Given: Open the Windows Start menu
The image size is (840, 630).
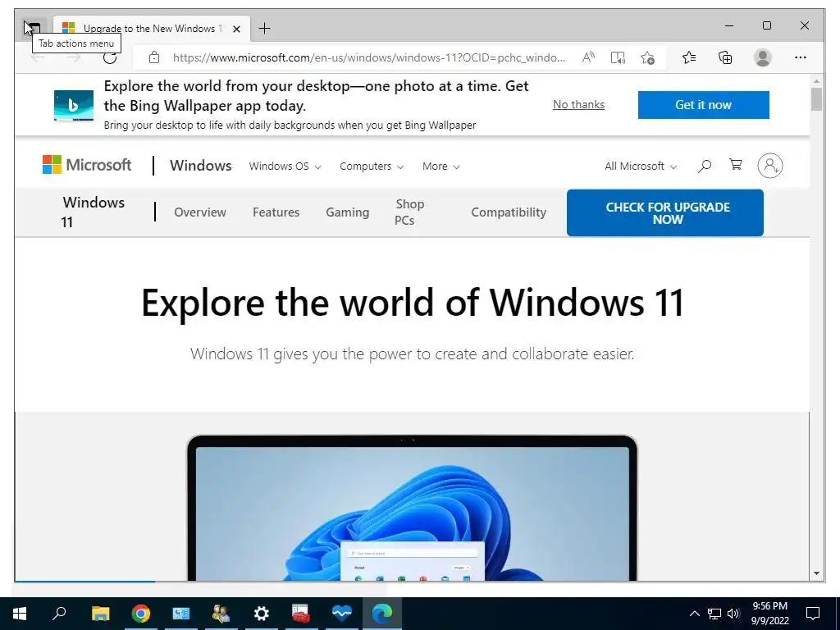Looking at the screenshot, I should pyautogui.click(x=20, y=614).
